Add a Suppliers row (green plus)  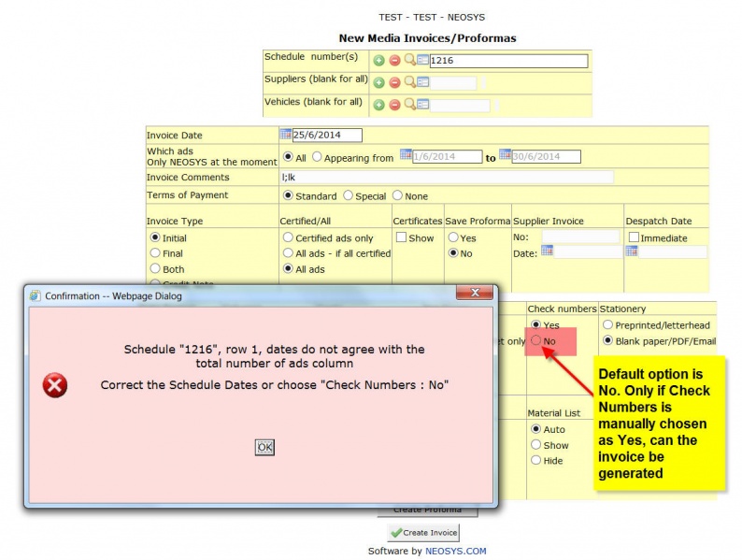tap(378, 83)
